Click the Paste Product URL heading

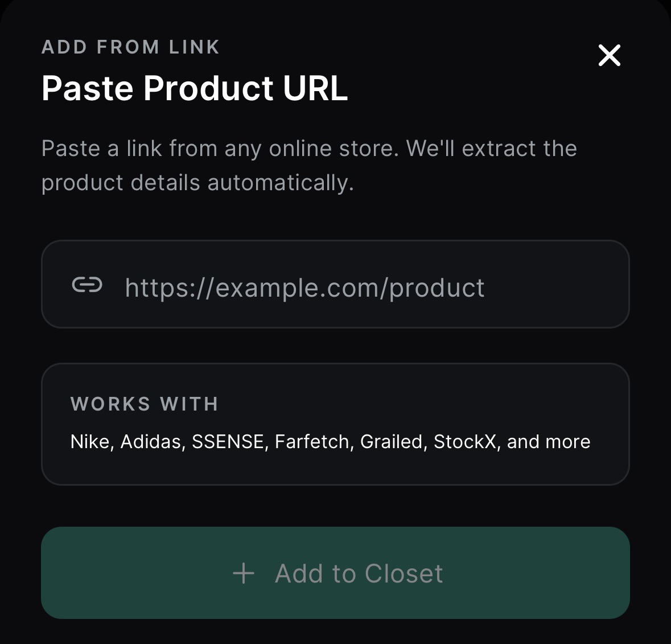194,88
